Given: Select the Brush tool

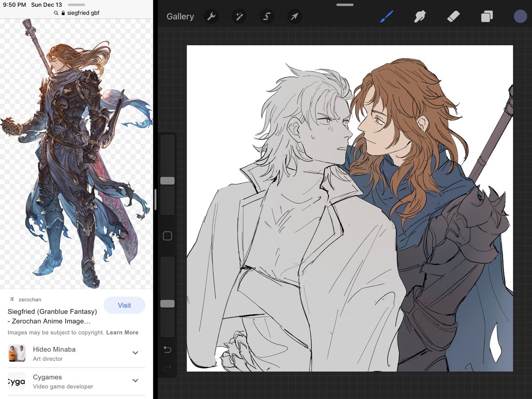Looking at the screenshot, I should (387, 17).
